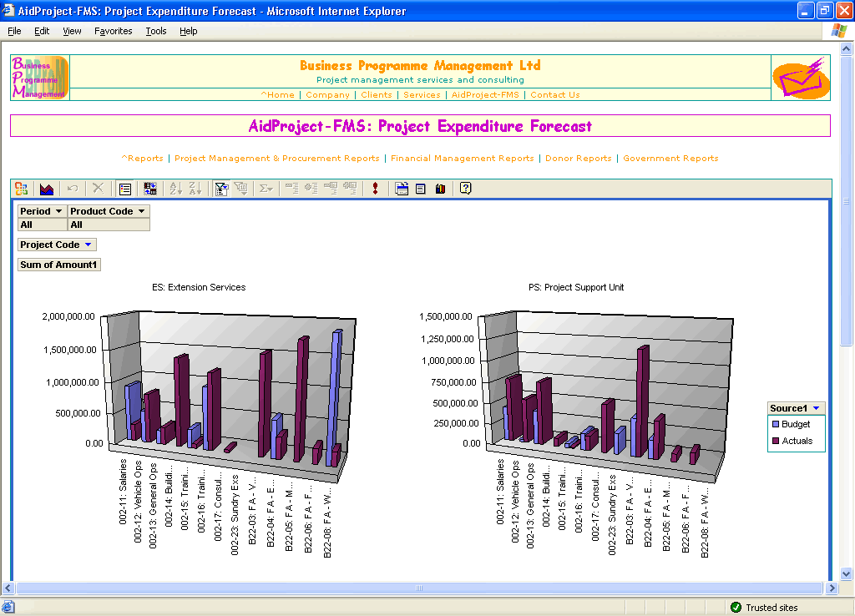Open Project Management & Procurement Reports
Image resolution: width=855 pixels, height=616 pixels.
pyautogui.click(x=277, y=159)
